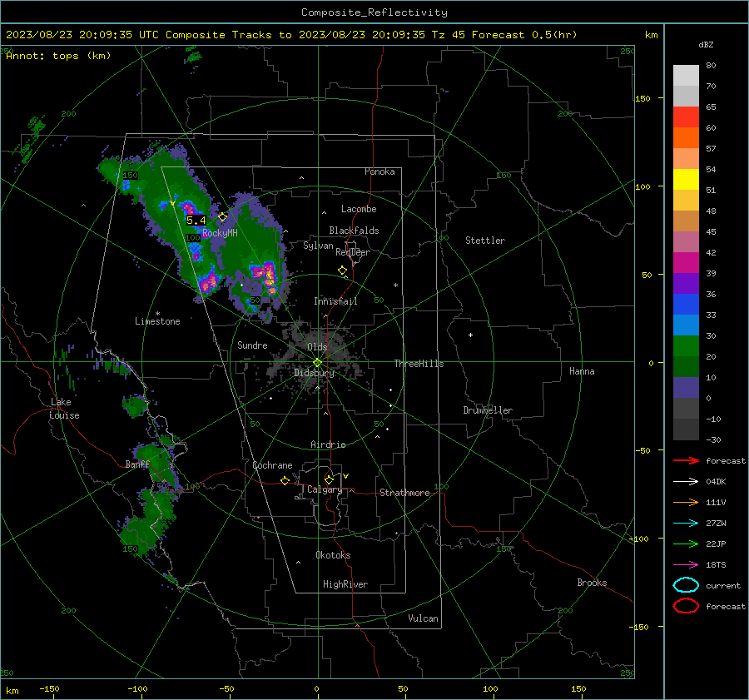The image size is (749, 700).
Task: Click the yellow diamond marker near RockyMH
Action: [222, 217]
